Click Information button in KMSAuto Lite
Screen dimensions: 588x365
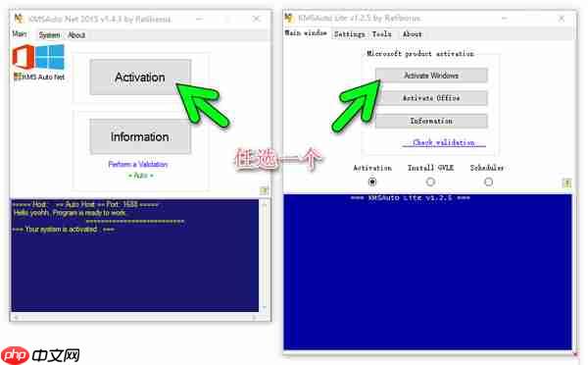(431, 121)
